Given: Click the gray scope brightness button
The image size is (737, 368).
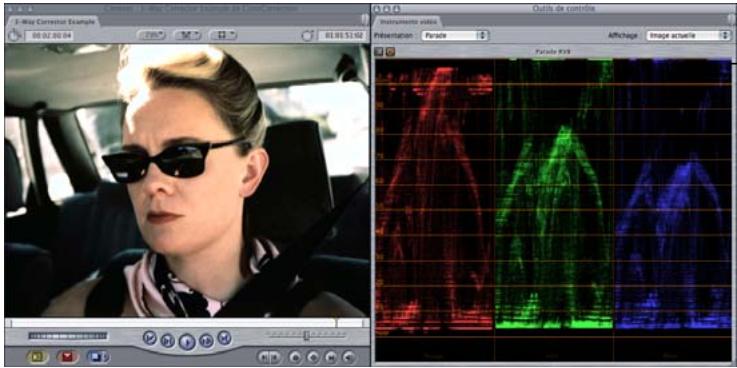Looking at the screenshot, I should point(379,52).
